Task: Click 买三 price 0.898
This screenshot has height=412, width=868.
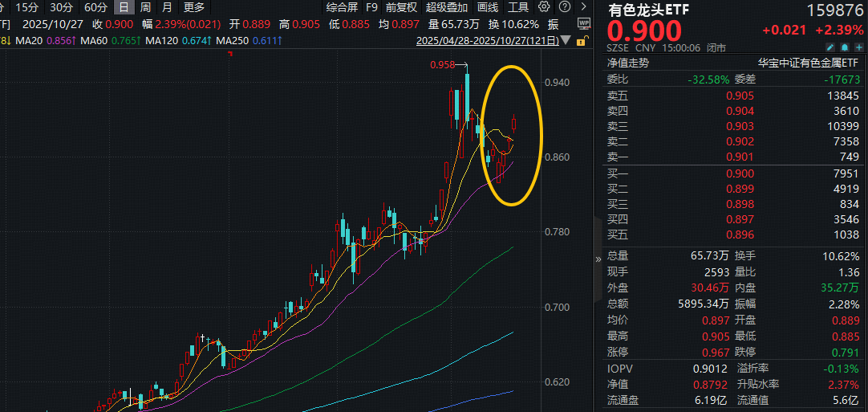Action: [740, 205]
